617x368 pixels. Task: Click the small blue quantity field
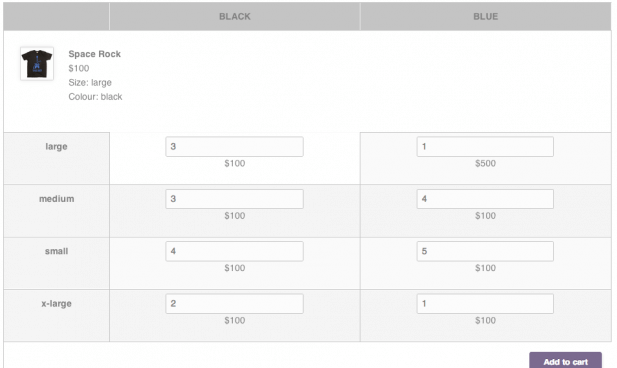tap(485, 251)
